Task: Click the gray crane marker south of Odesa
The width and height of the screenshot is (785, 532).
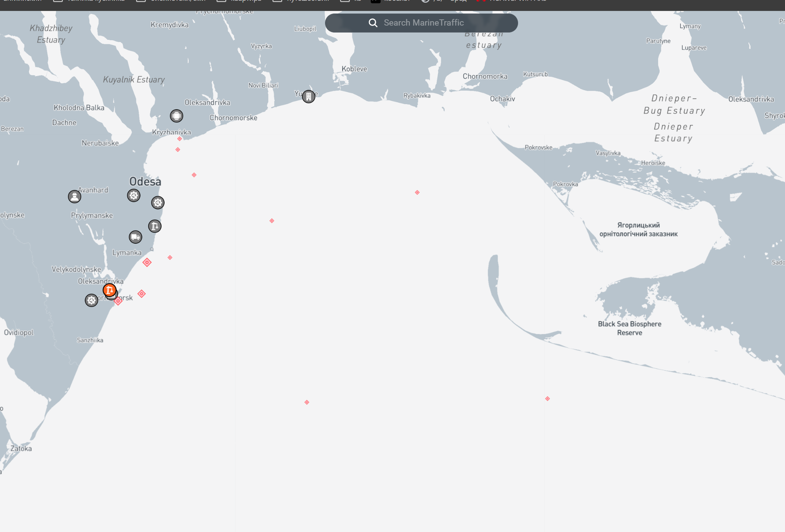Action: point(155,226)
